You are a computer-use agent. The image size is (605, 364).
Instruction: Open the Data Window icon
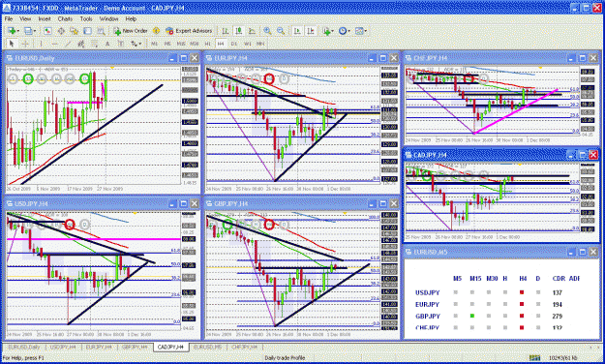[61, 31]
